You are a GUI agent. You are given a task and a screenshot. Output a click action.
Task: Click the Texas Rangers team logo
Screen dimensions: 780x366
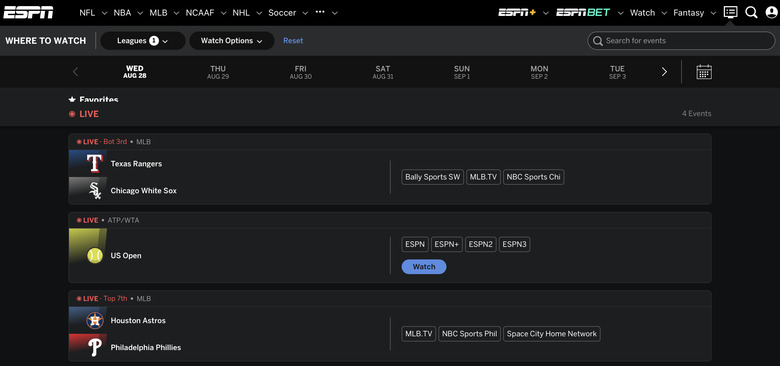(x=95, y=164)
